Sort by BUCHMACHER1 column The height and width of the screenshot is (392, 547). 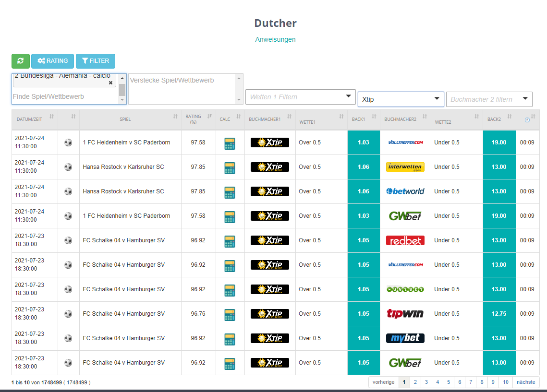click(x=289, y=117)
